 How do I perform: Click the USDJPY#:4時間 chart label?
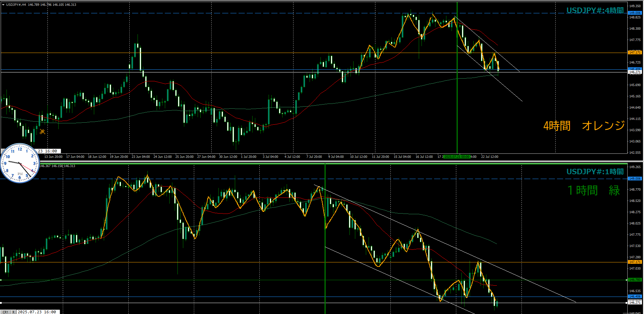[x=595, y=11]
